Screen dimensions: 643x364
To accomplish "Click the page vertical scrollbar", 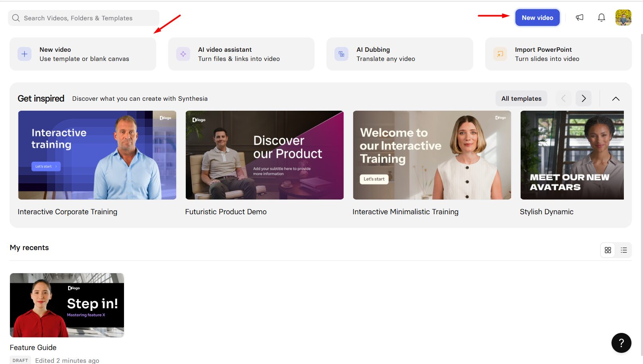I will coord(641,195).
